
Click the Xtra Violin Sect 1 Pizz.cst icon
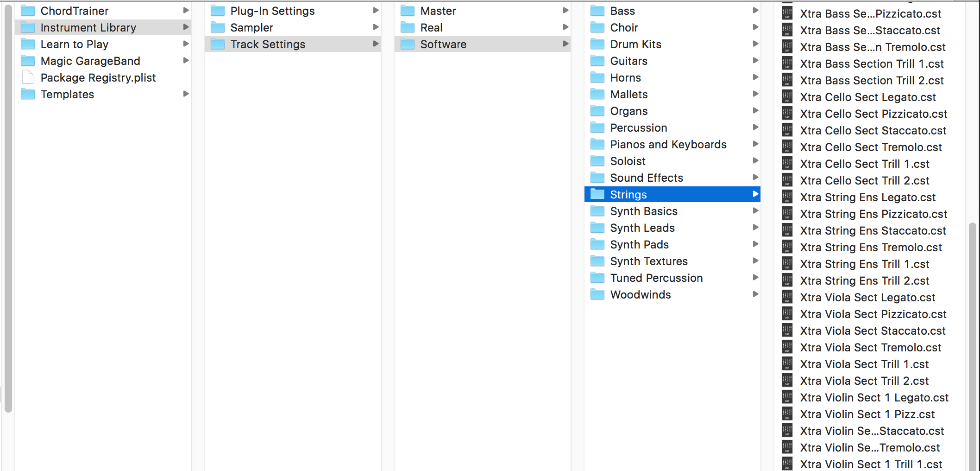coord(787,414)
